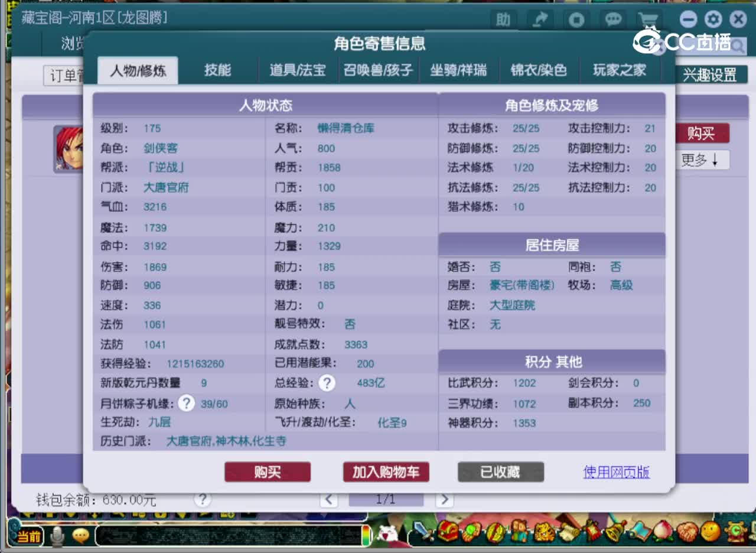The width and height of the screenshot is (756, 553).
Task: Click the 助 help icon in top toolbar
Action: point(503,19)
